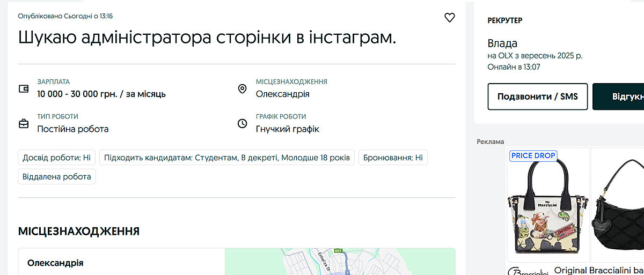The width and height of the screenshot is (644, 275).
Task: Click the job listing title
Action: (207, 37)
